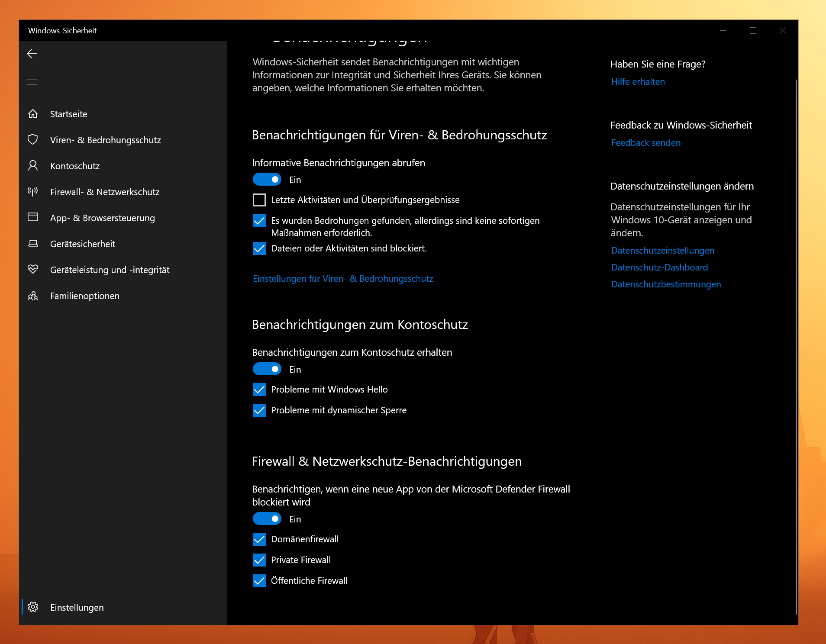The width and height of the screenshot is (826, 644).
Task: Click heading Firewall & Netzwerkschutz-Benachrichtigungen
Action: 387,461
